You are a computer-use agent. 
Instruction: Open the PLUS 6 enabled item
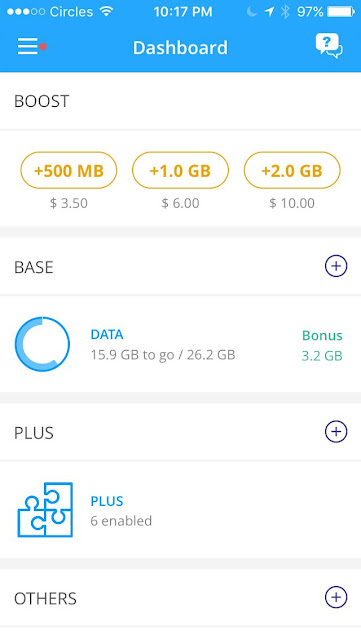click(180, 510)
